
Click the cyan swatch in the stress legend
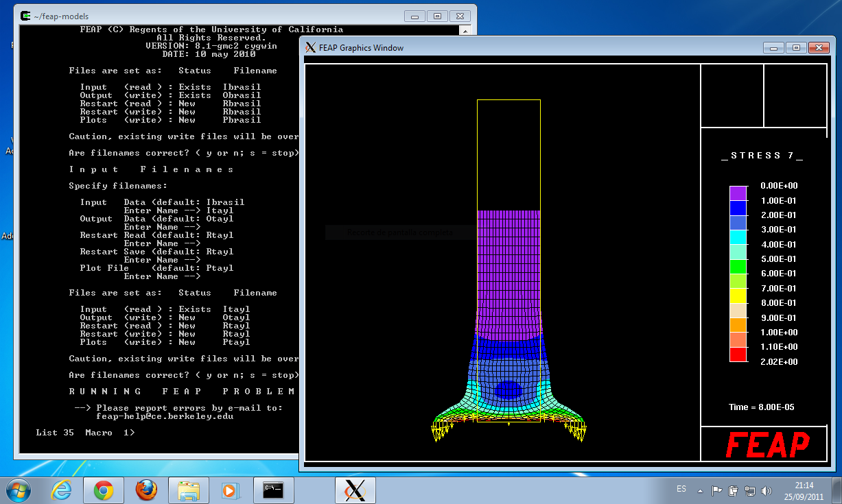738,237
